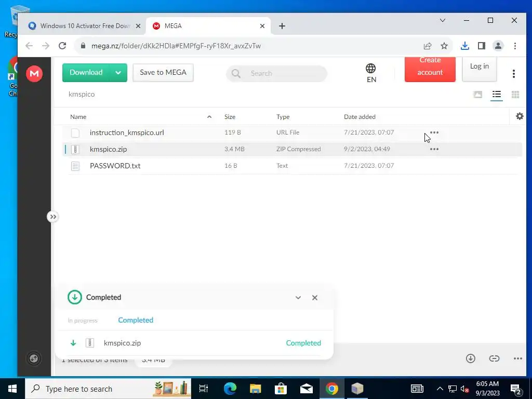Click the kmspico.zip archive icon
532x399 pixels.
pyautogui.click(x=75, y=149)
